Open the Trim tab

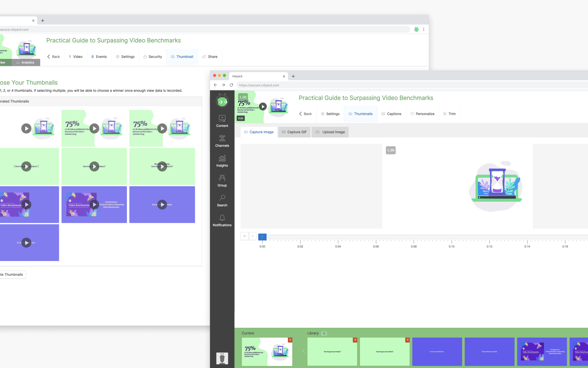[x=449, y=114]
